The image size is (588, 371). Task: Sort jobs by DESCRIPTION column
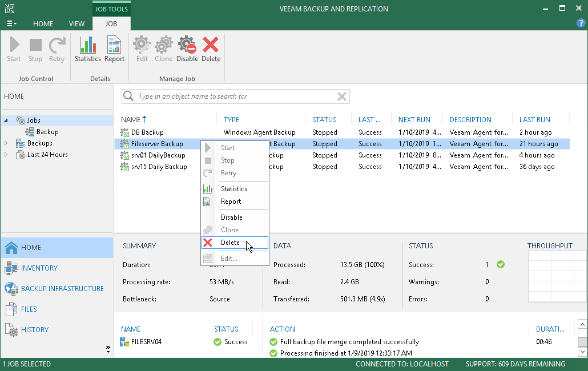click(x=470, y=119)
